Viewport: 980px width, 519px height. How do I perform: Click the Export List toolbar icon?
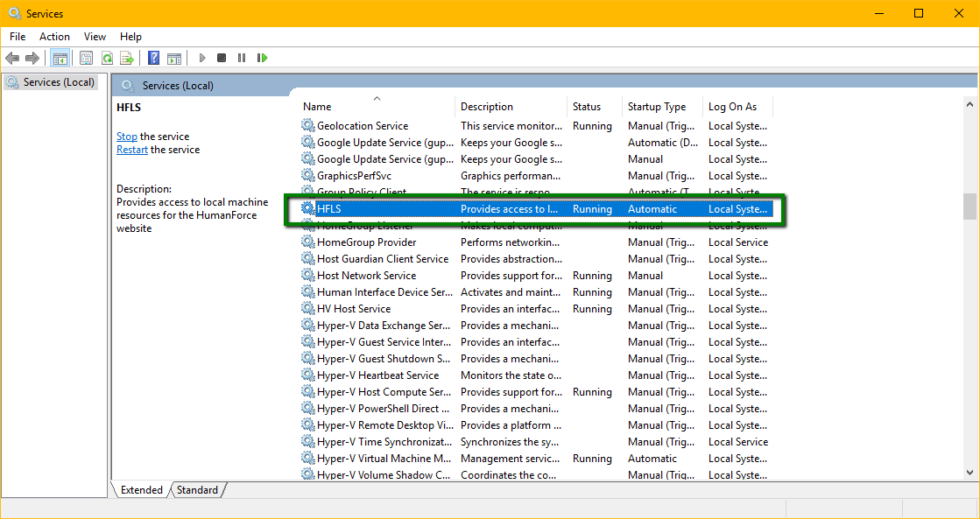pos(127,58)
